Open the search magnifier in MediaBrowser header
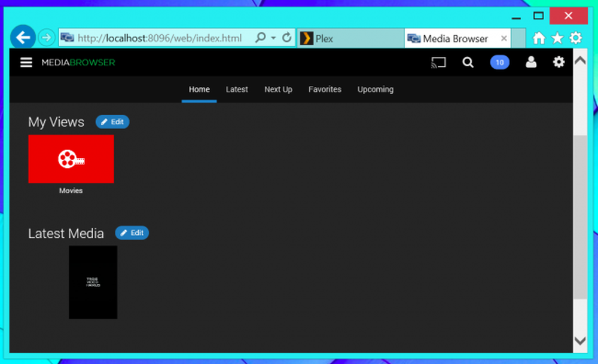This screenshot has height=364, width=598. click(x=468, y=63)
